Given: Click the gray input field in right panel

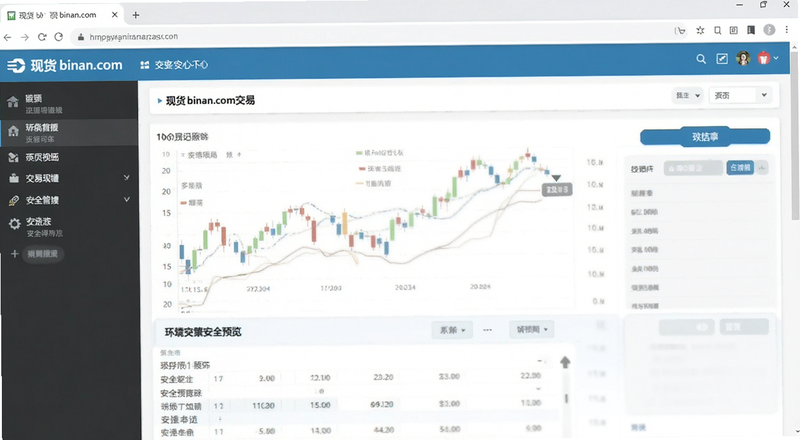Looking at the screenshot, I should click(x=693, y=168).
